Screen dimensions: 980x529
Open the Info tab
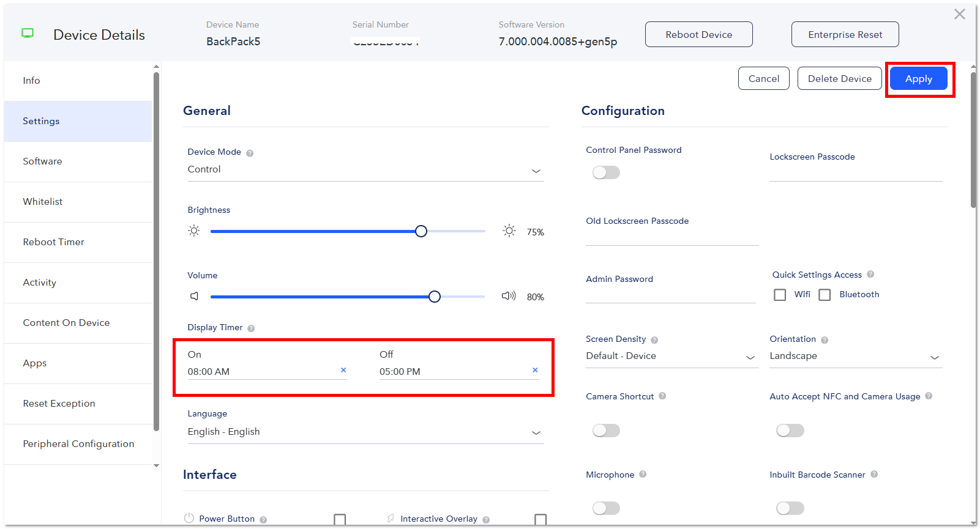78,81
